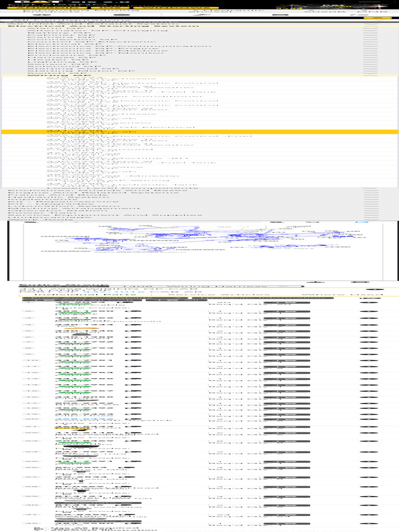
Task: Switch to the Service Articles tab
Action: [x=219, y=295]
